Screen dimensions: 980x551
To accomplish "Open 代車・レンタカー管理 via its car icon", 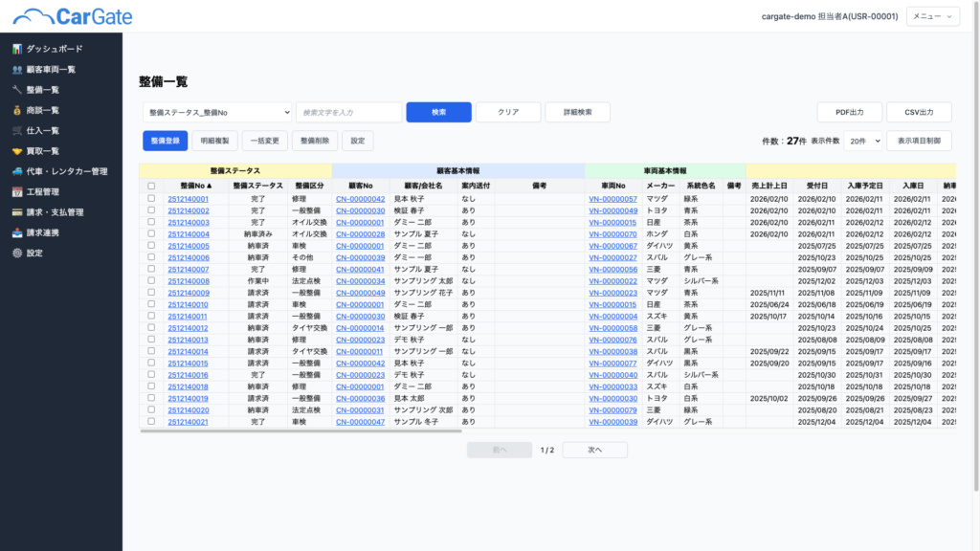I will (17, 171).
